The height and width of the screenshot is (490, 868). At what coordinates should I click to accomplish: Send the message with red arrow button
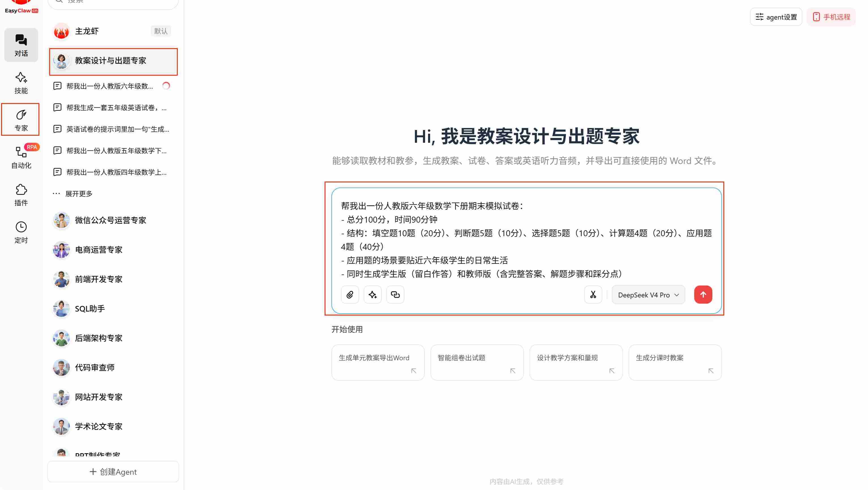tap(703, 295)
